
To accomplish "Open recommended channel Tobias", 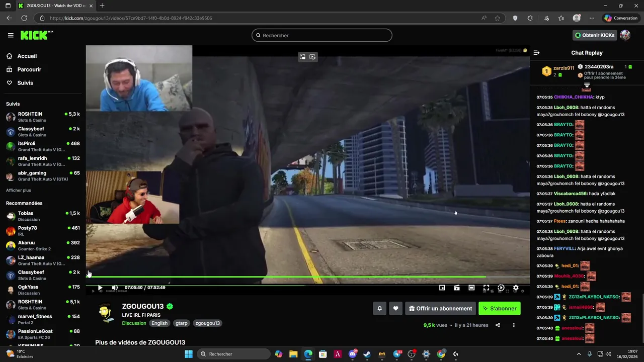I will click(43, 216).
